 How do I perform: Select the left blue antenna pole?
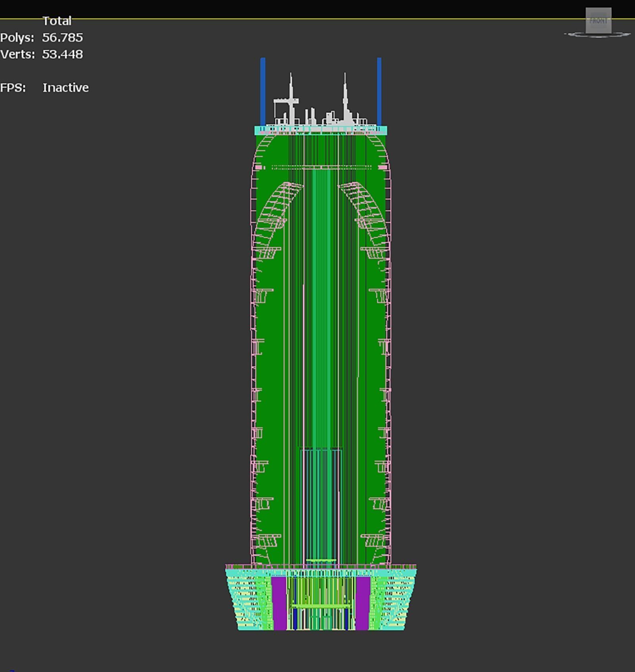[263, 92]
